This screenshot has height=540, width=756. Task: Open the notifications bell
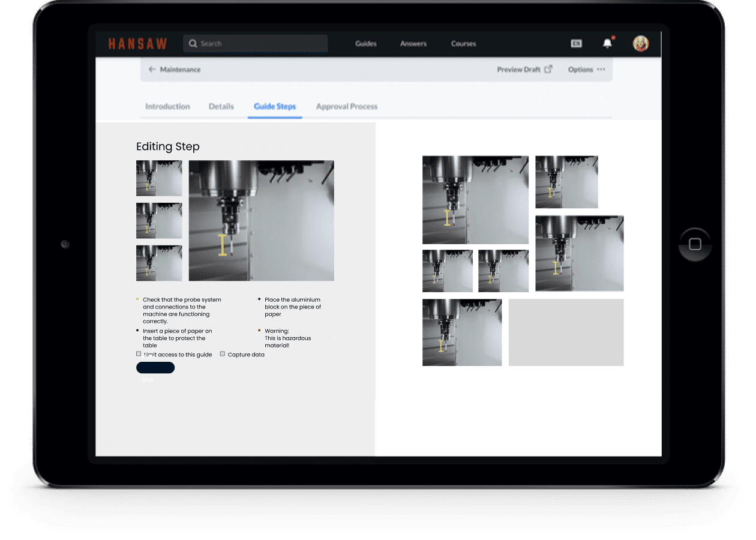coord(607,44)
